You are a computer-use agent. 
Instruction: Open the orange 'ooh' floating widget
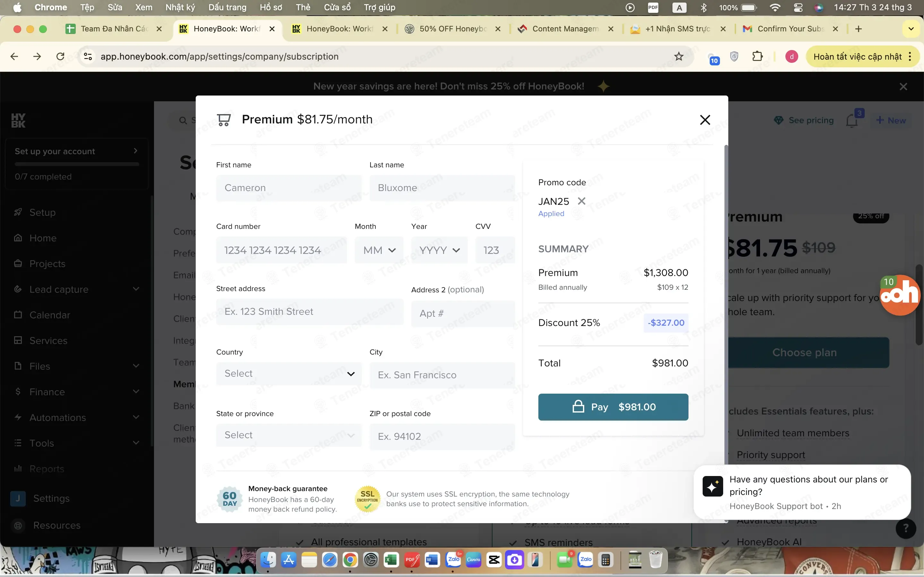pos(900,295)
